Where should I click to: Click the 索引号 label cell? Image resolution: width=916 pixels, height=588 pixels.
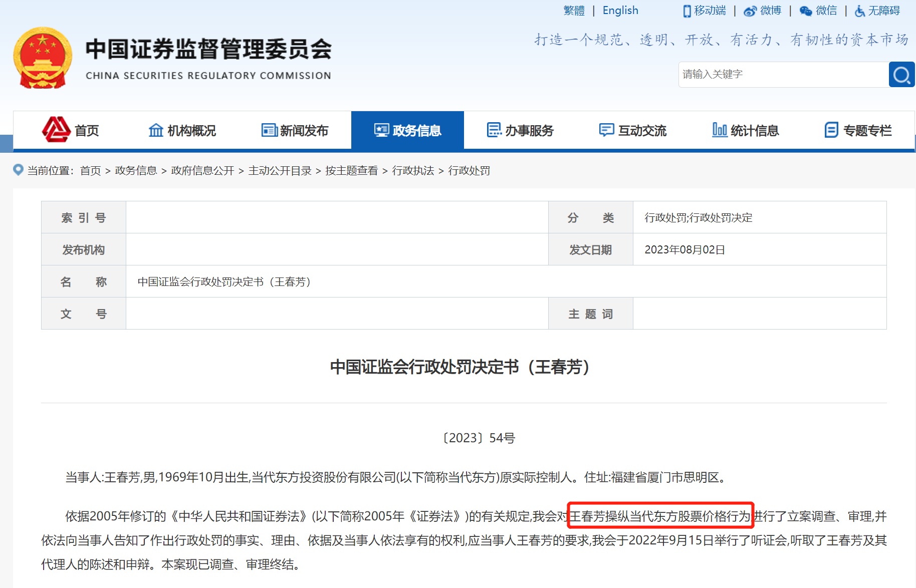pyautogui.click(x=84, y=217)
